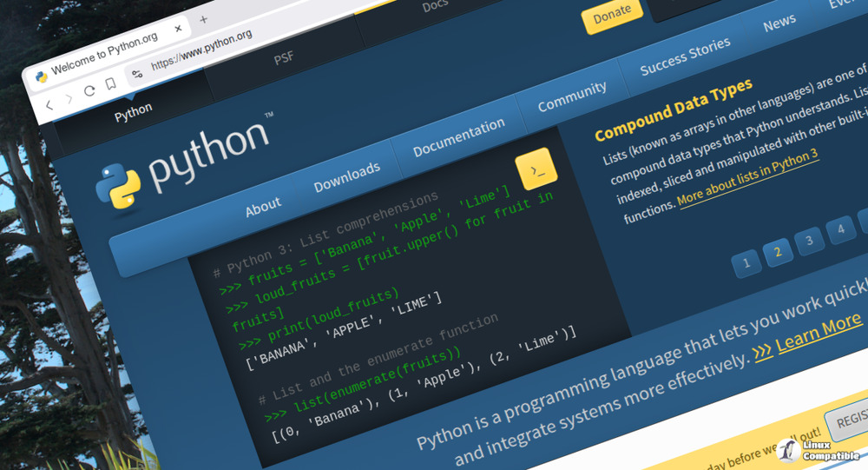Select code example slide 3
Image resolution: width=868 pixels, height=470 pixels.
click(x=809, y=241)
